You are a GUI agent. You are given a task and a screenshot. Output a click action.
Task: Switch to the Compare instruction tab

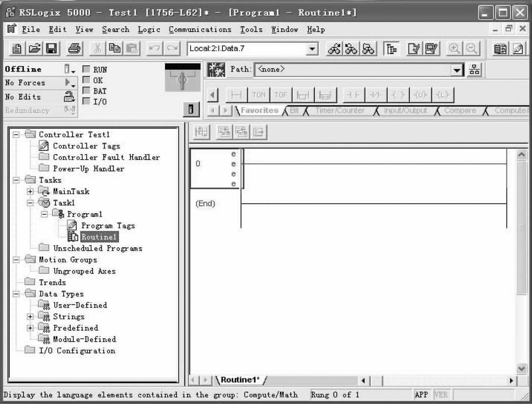coord(460,111)
